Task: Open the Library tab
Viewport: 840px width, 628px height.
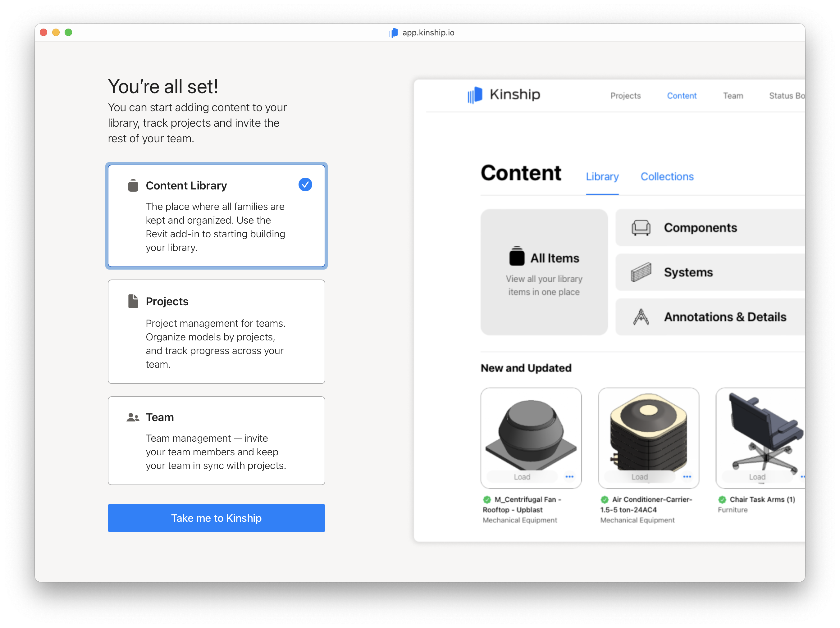Action: click(x=602, y=176)
